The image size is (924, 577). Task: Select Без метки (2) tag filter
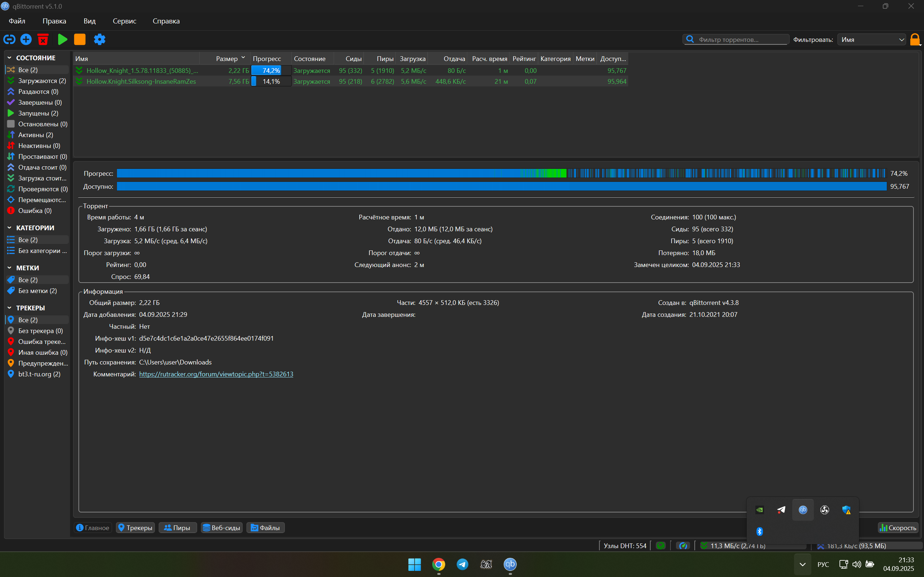37,291
